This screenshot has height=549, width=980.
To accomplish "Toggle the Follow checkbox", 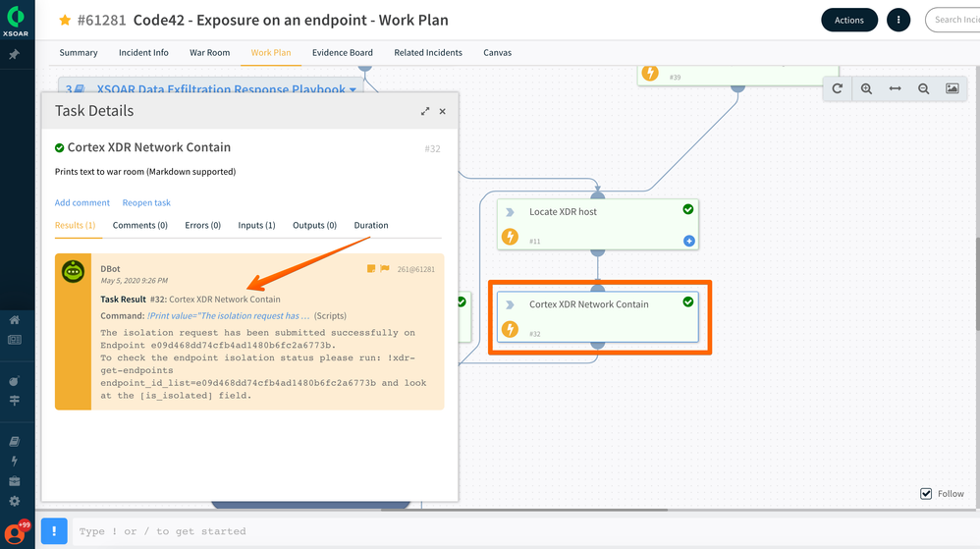I will coord(926,493).
